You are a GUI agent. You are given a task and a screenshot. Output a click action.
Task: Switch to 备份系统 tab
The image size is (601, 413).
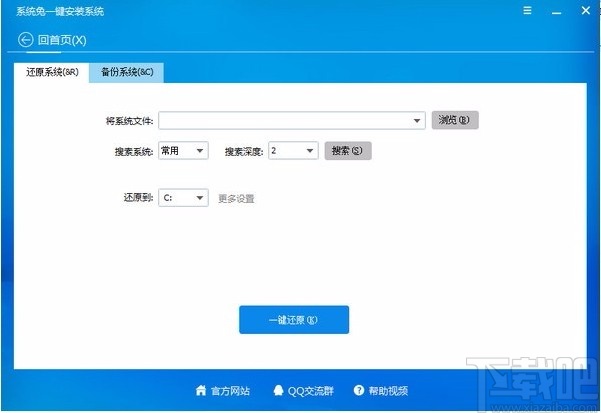pyautogui.click(x=127, y=72)
